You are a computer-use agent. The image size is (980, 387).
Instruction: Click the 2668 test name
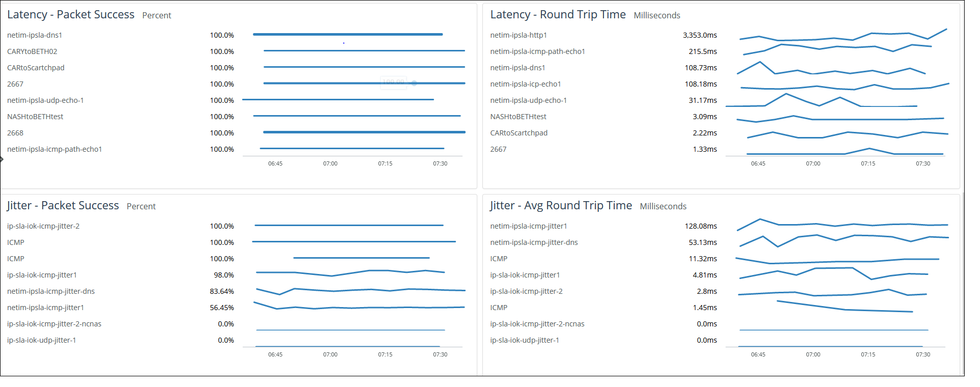pos(15,133)
